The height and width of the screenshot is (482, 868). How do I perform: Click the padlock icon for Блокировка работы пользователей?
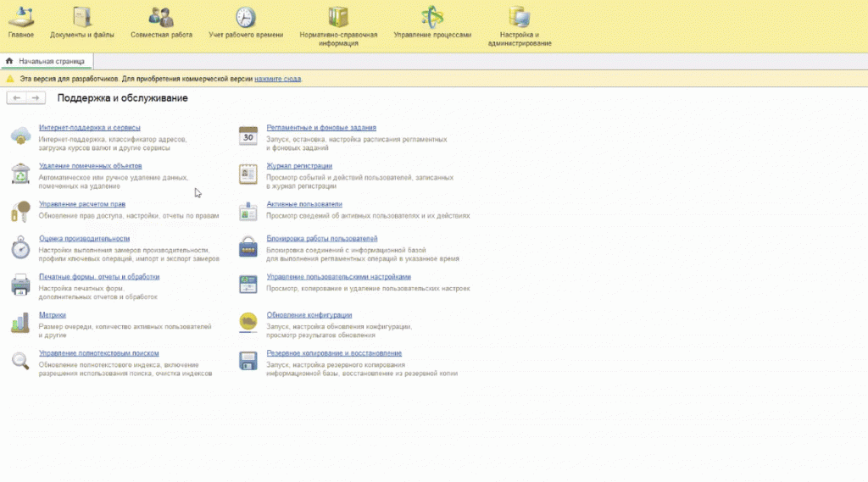coord(248,247)
